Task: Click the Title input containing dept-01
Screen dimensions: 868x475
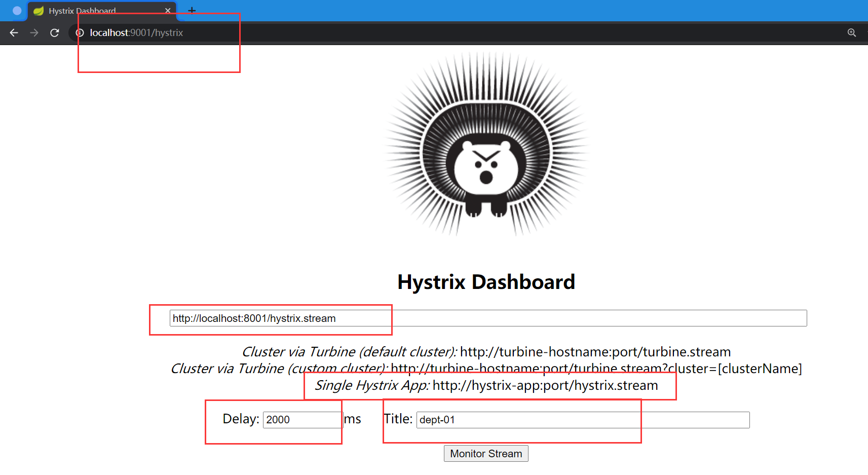Action: (x=583, y=420)
